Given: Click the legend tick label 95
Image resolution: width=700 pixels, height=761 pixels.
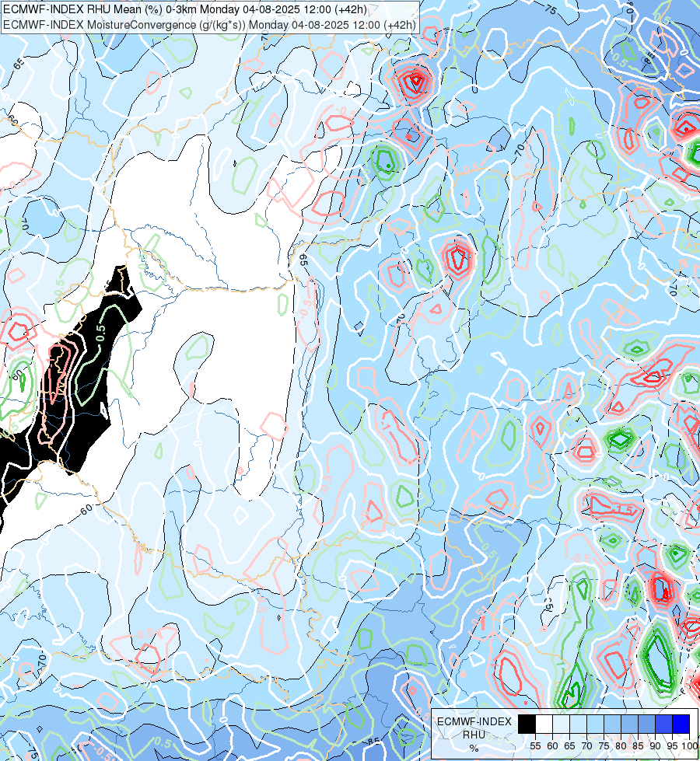Looking at the screenshot, I should coord(672,746).
